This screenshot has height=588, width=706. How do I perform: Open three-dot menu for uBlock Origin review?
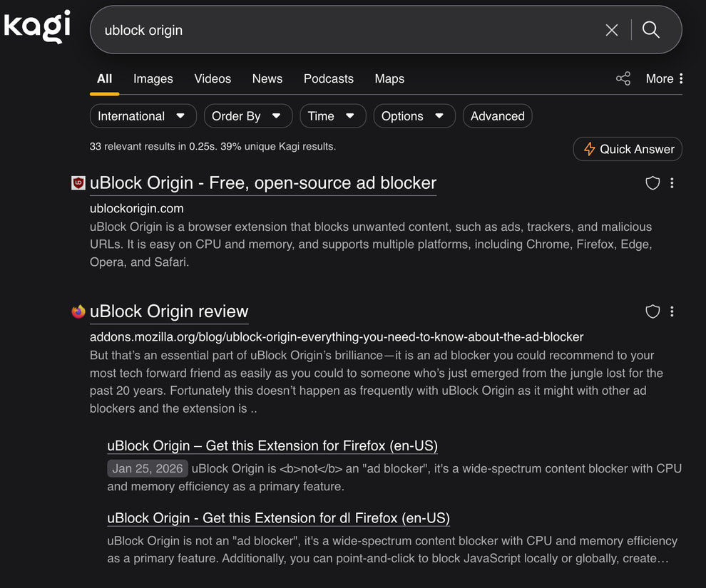tap(672, 311)
